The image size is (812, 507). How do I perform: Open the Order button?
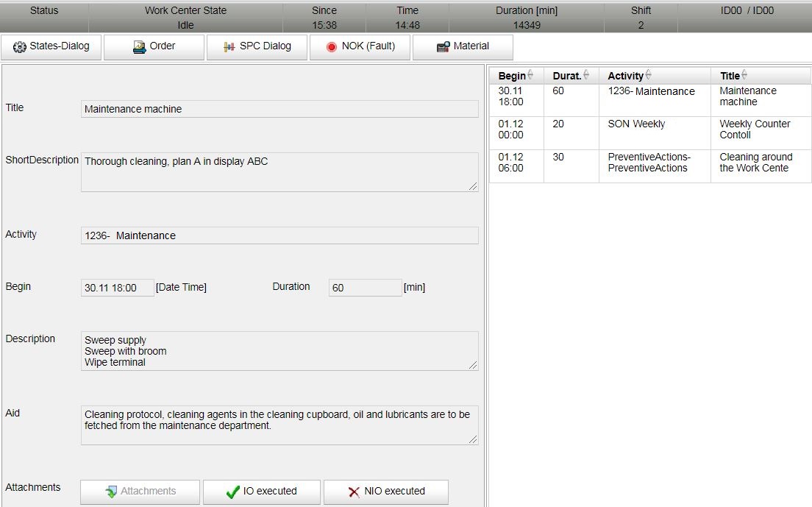154,47
